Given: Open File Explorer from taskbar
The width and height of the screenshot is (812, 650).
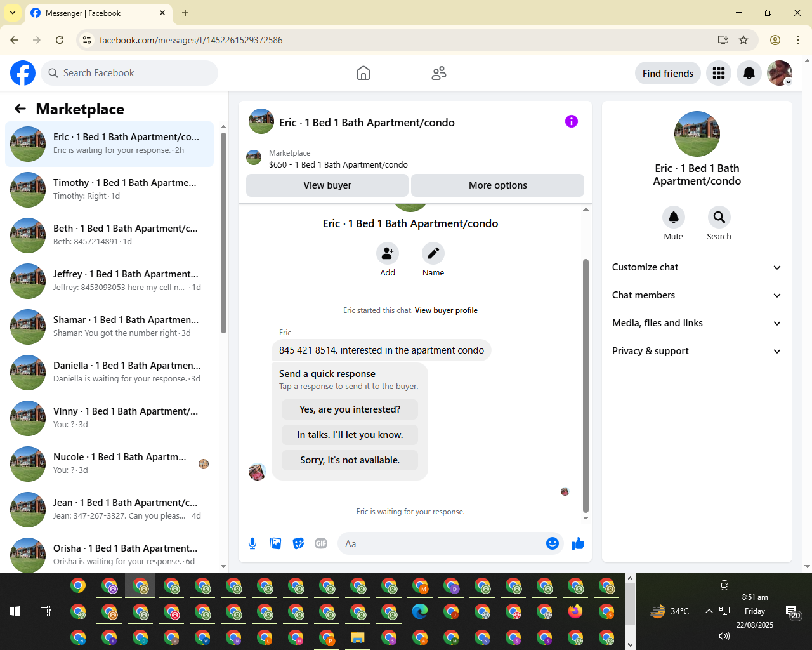Looking at the screenshot, I should click(x=358, y=637).
